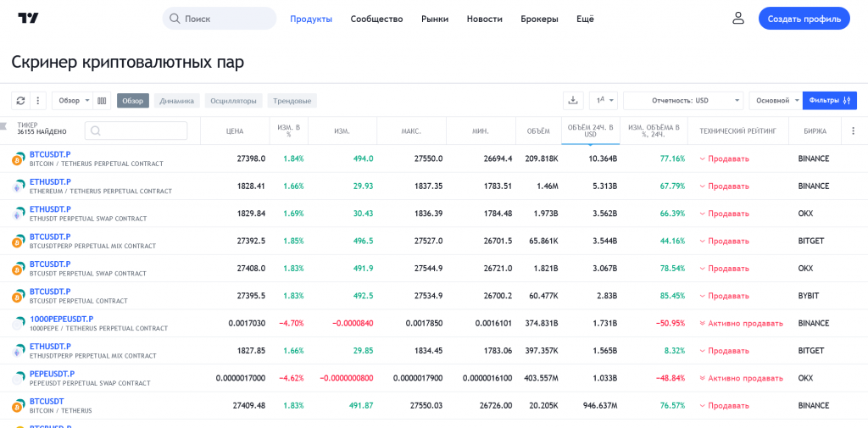This screenshot has width=868, height=428.
Task: Open the PEPEUSDT.P ticker link
Action: pyautogui.click(x=52, y=374)
